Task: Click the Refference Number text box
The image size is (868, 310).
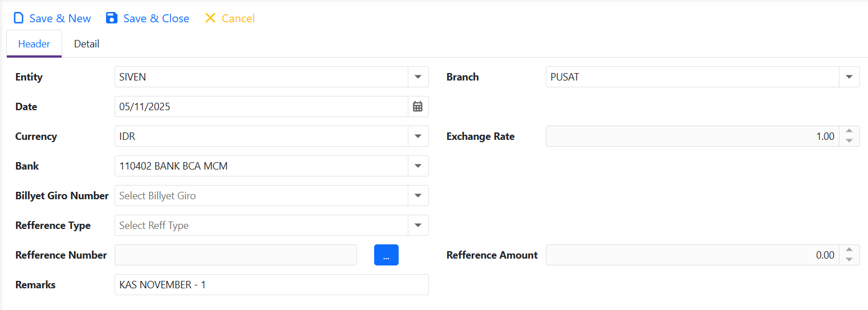Action: 236,255
